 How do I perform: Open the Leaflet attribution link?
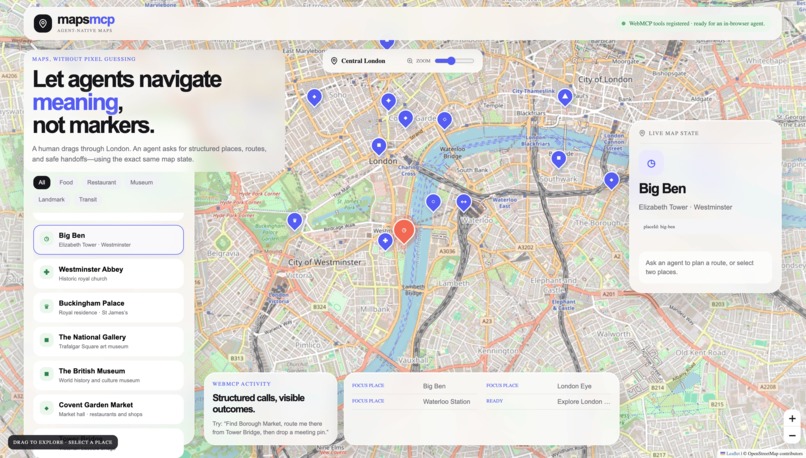click(731, 454)
